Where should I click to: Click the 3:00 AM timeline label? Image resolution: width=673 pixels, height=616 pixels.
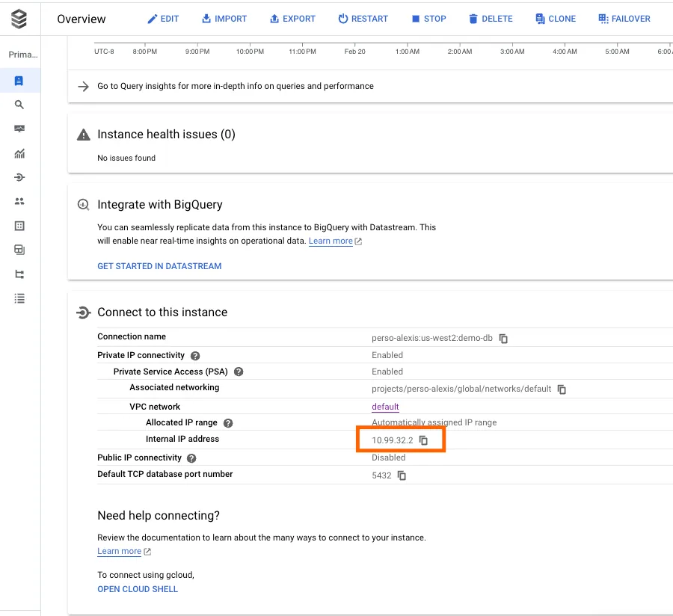512,52
